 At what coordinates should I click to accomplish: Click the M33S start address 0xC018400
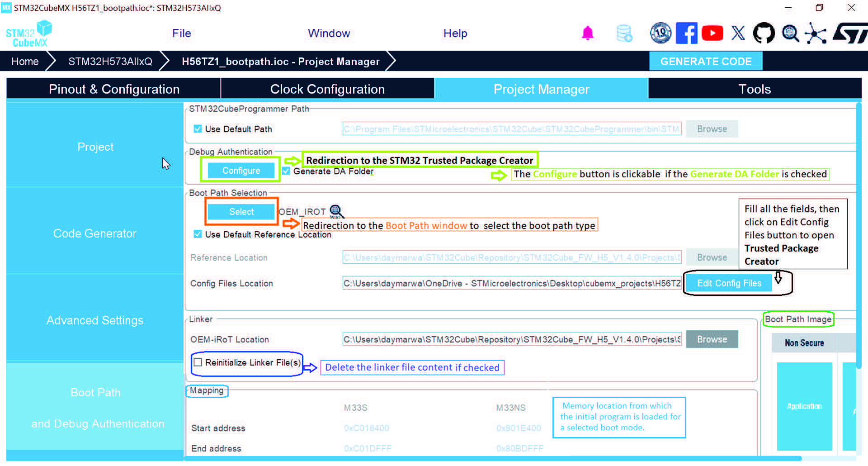366,428
